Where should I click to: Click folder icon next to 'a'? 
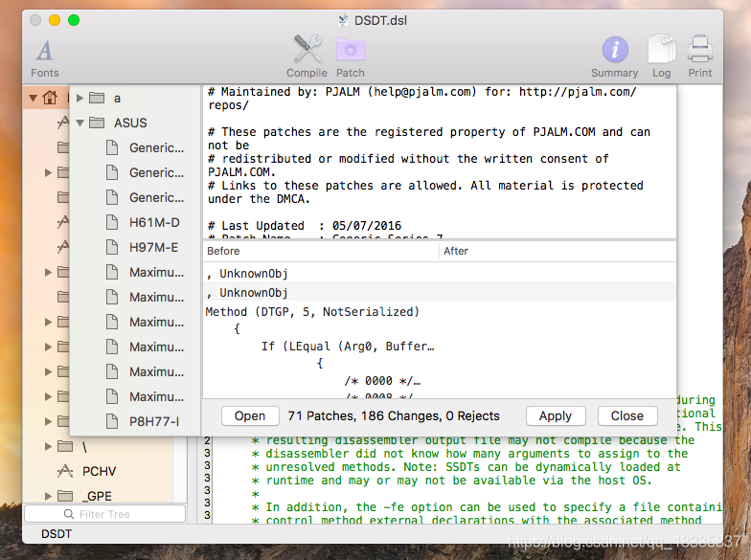[97, 98]
